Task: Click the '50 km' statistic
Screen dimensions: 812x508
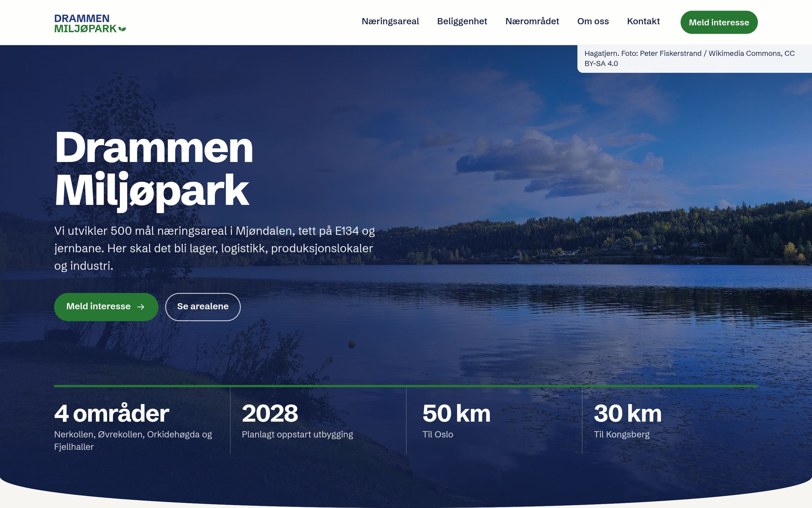Action: (456, 413)
